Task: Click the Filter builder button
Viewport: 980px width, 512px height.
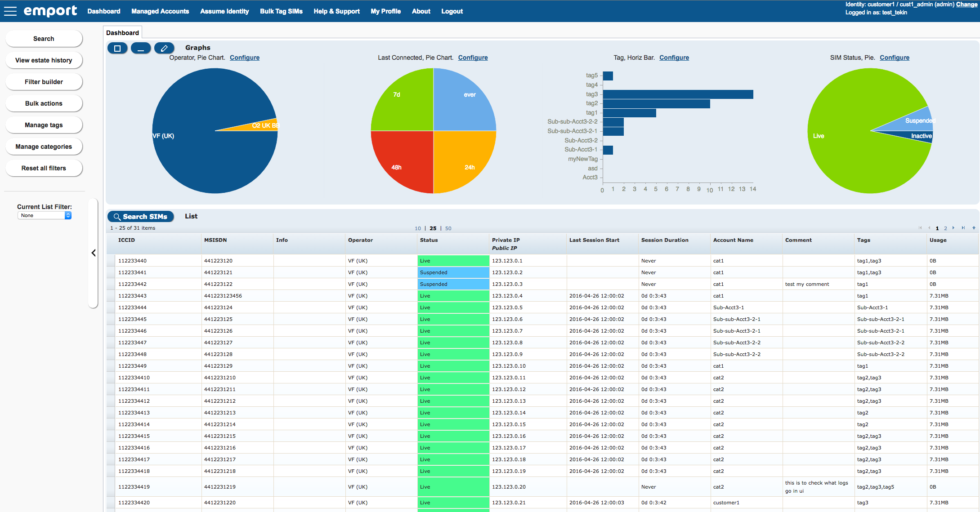Action: (44, 82)
